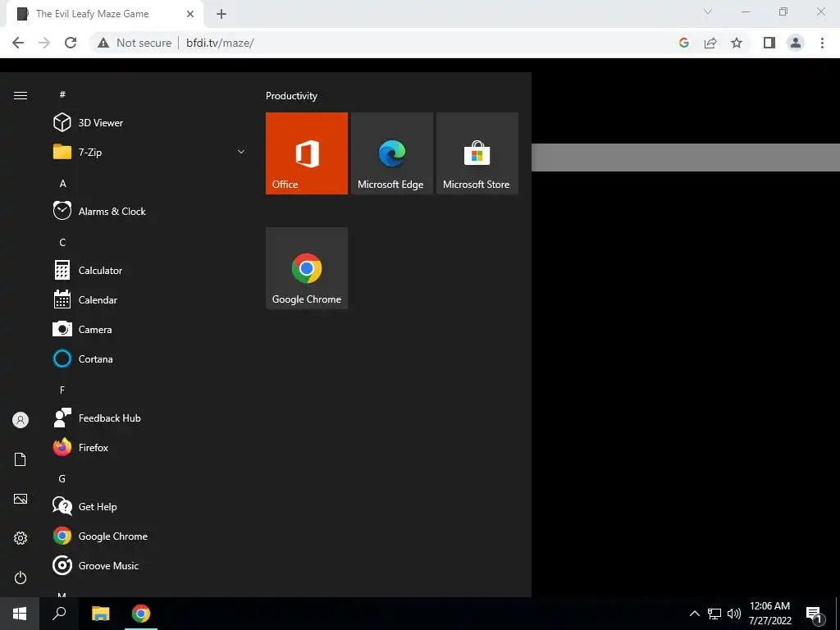This screenshot has height=630, width=840.
Task: Open taskbar Search magnifier
Action: point(59,614)
